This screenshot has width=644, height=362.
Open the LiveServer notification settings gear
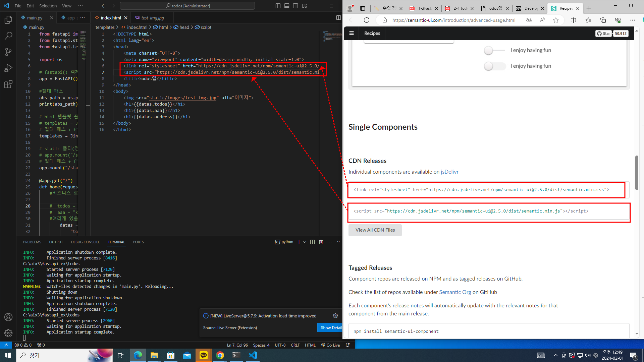coord(335,316)
